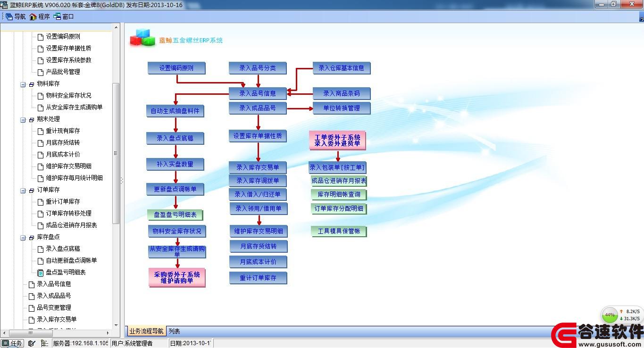Screen dimensions: 644x348
Task: Click the 录入仓库基本信息 flow button
Action: click(x=342, y=68)
